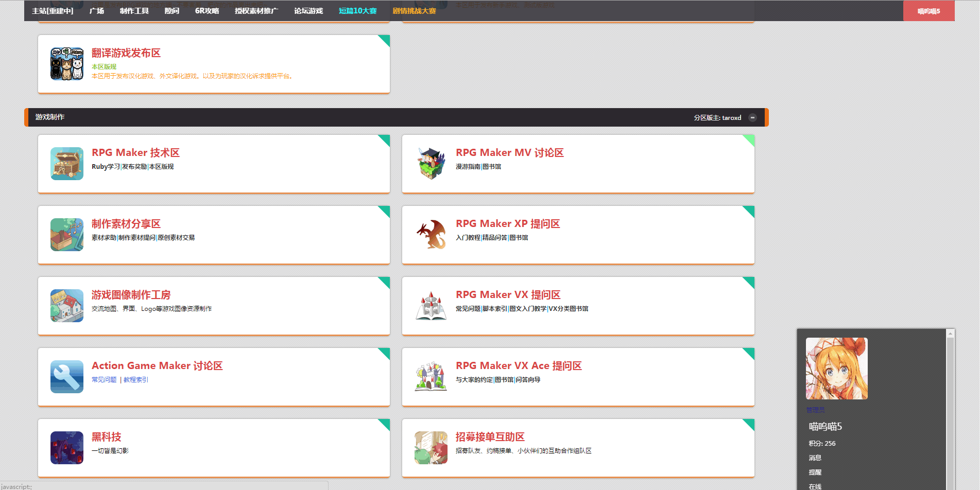Image resolution: width=980 pixels, height=490 pixels.
Task: Click the RPG Maker MV 讨论区 icon
Action: click(x=431, y=164)
